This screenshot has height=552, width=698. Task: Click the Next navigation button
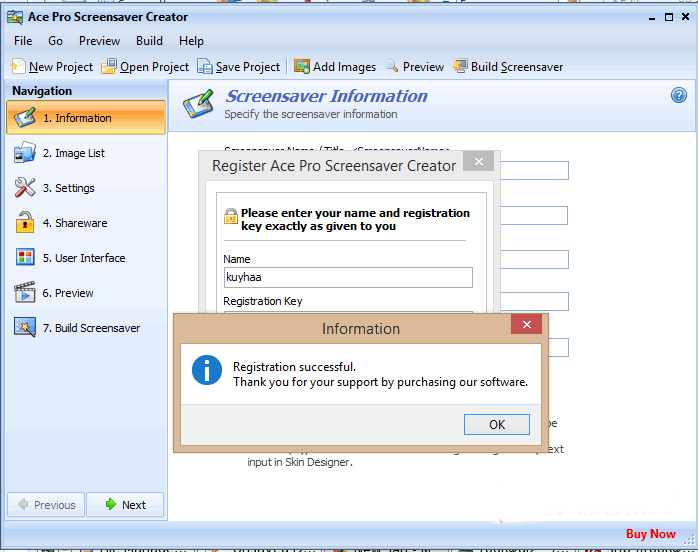pos(125,505)
